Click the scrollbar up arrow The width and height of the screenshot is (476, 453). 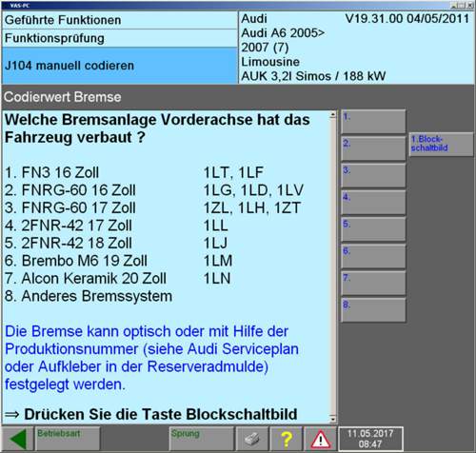(x=333, y=114)
